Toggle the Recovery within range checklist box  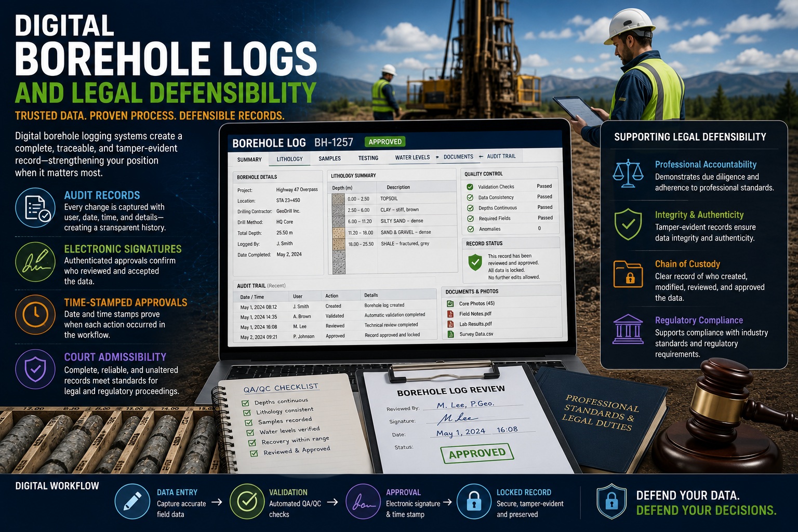point(252,443)
